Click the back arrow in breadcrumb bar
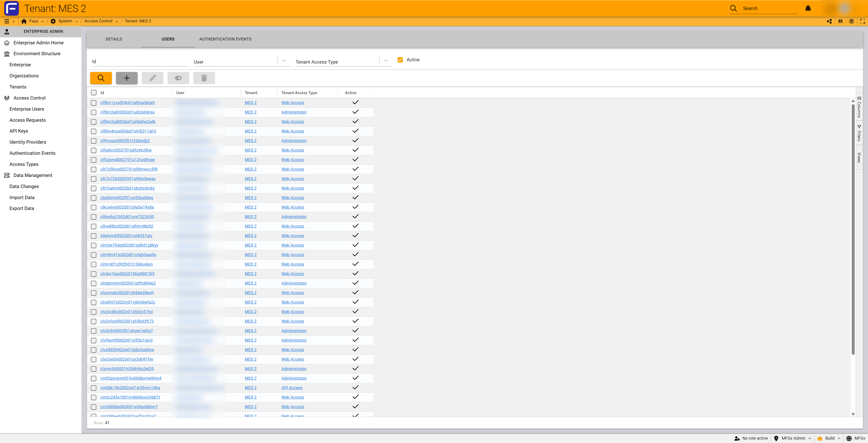The image size is (868, 443). coord(14,21)
